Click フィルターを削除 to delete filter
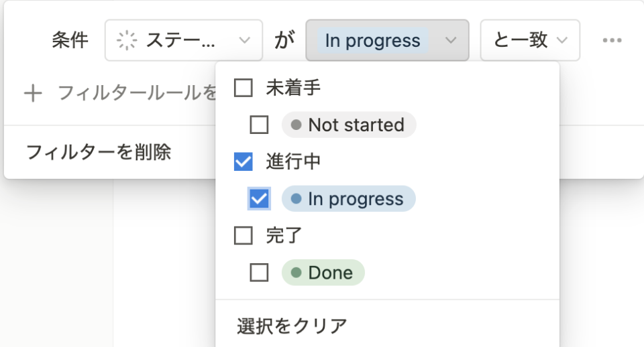The height and width of the screenshot is (347, 644). coord(98,152)
